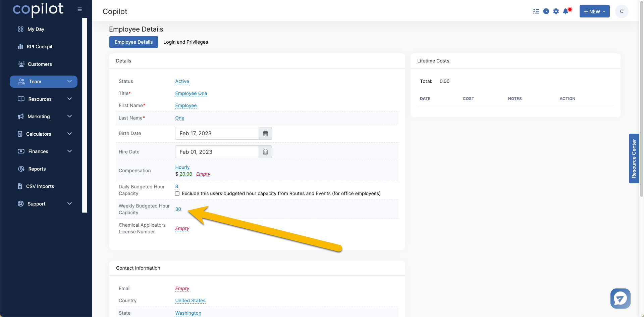This screenshot has width=644, height=317.
Task: Edit Last Name value One
Action: coord(180,118)
